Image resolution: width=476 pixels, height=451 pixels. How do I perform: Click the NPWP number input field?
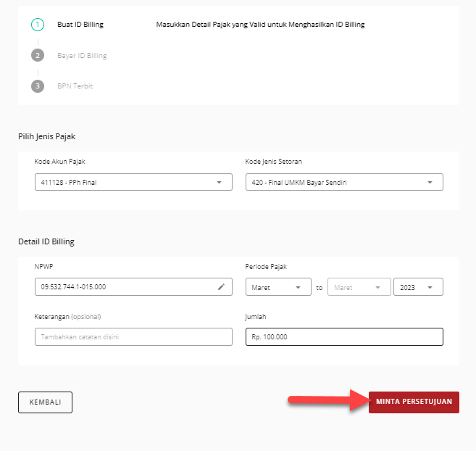click(x=123, y=287)
